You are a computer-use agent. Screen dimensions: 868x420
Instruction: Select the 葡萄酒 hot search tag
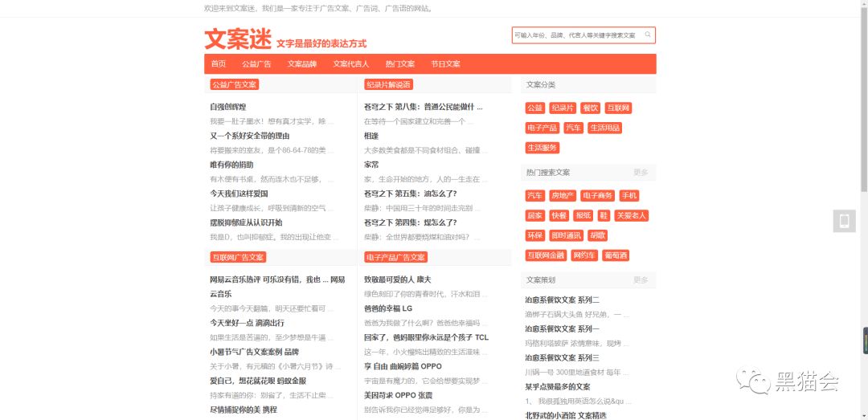(616, 255)
